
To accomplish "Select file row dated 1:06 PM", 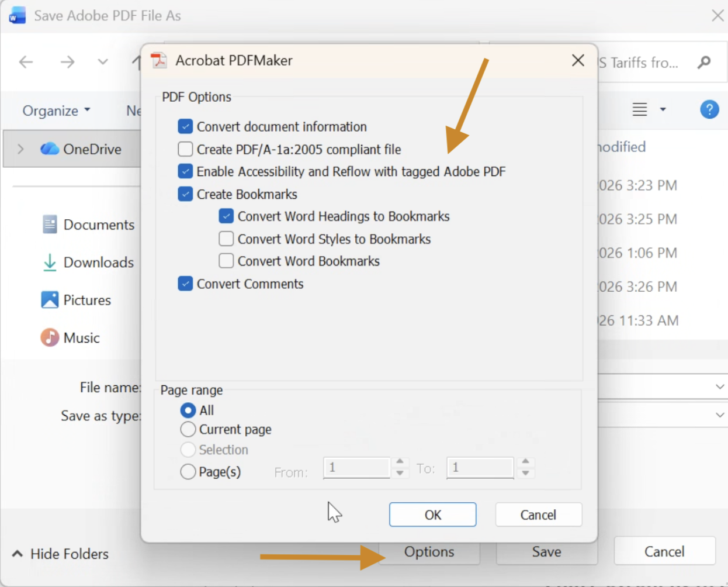I will tap(638, 253).
